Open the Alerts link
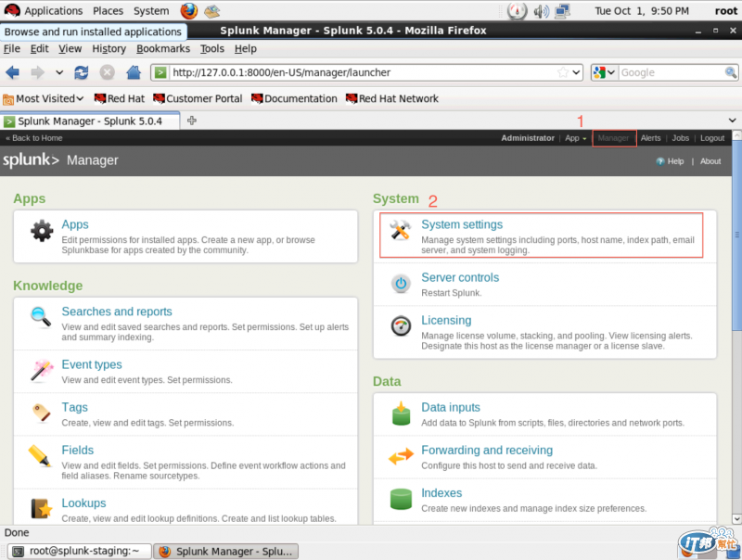Viewport: 742px width, 560px height. pos(651,138)
